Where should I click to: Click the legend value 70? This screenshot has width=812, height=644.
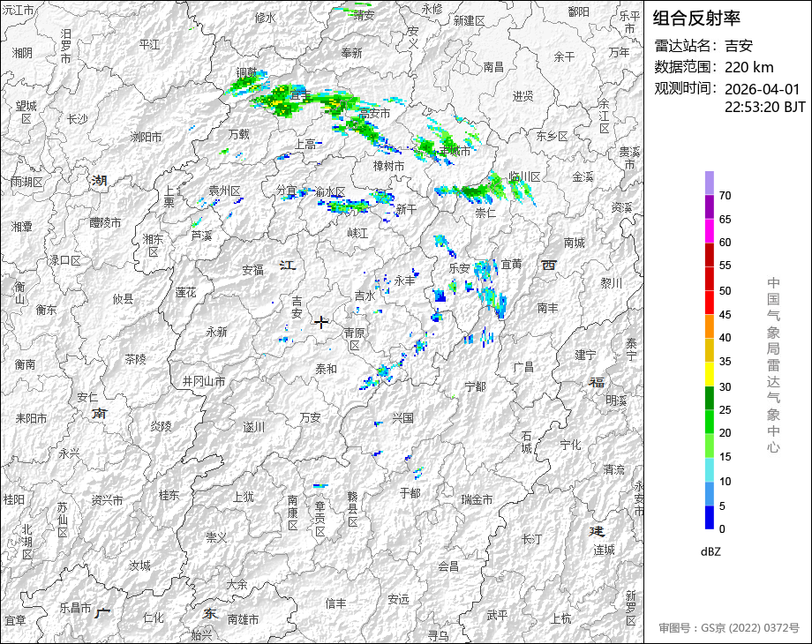[x=725, y=195]
